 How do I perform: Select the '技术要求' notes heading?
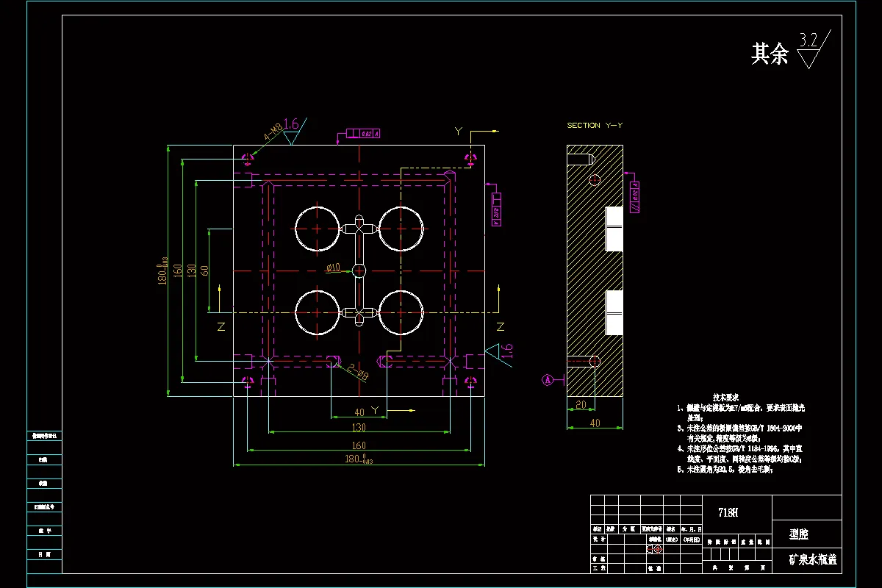pyautogui.click(x=725, y=396)
